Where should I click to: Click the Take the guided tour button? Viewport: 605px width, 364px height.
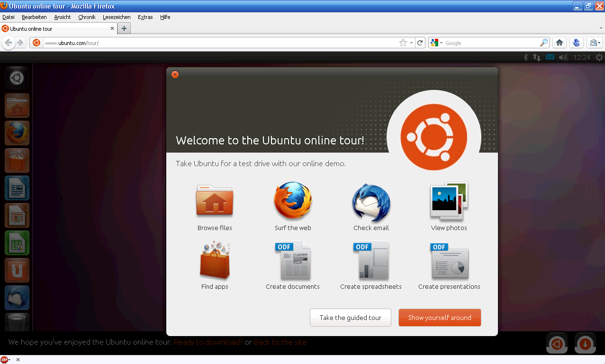351,318
